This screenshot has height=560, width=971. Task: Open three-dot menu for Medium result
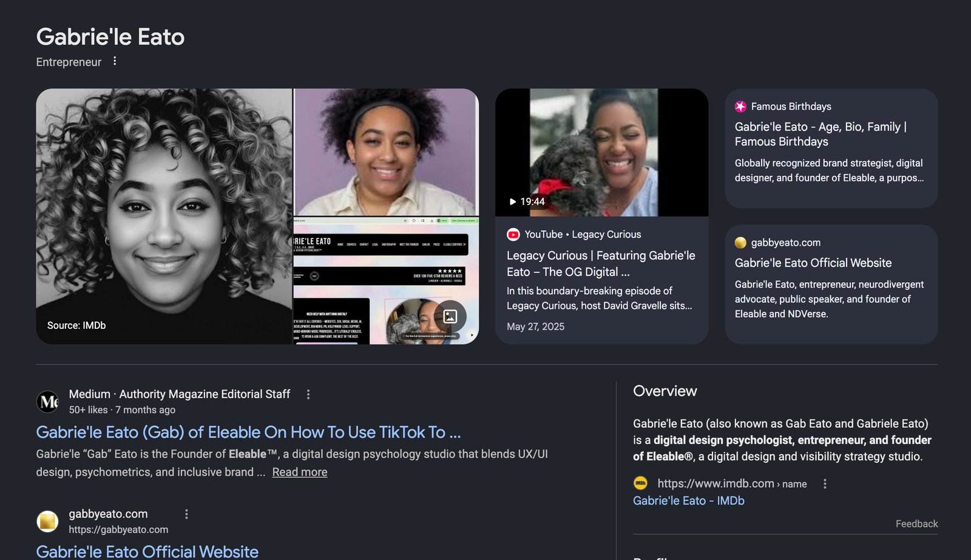pyautogui.click(x=308, y=395)
